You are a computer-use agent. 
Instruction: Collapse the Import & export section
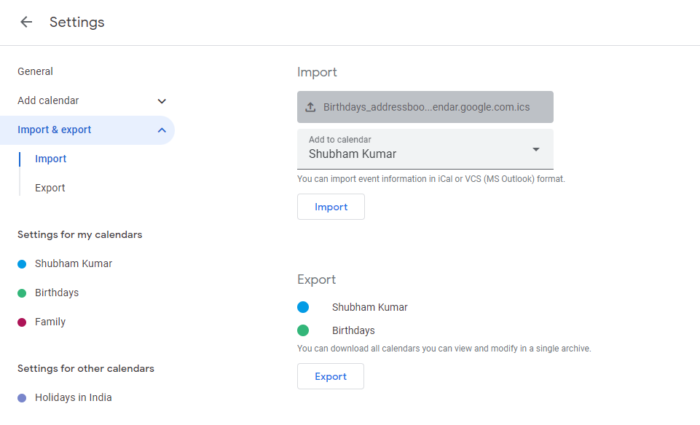162,130
